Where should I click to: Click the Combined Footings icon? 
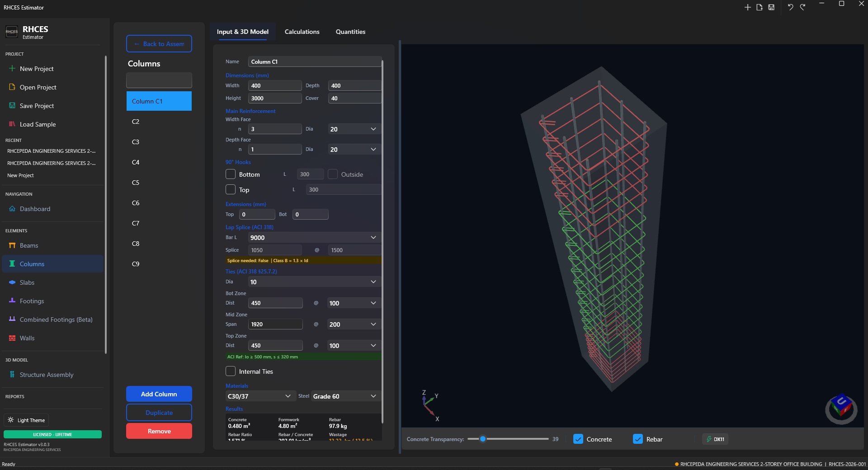[x=12, y=320]
